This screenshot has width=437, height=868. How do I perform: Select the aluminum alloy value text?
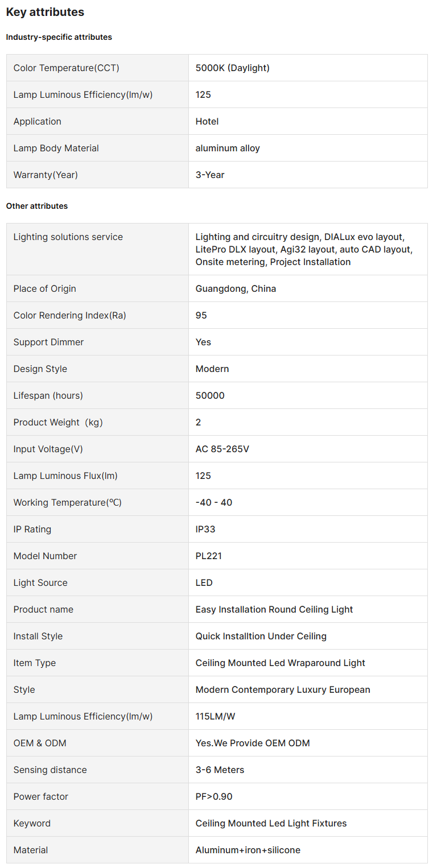228,148
